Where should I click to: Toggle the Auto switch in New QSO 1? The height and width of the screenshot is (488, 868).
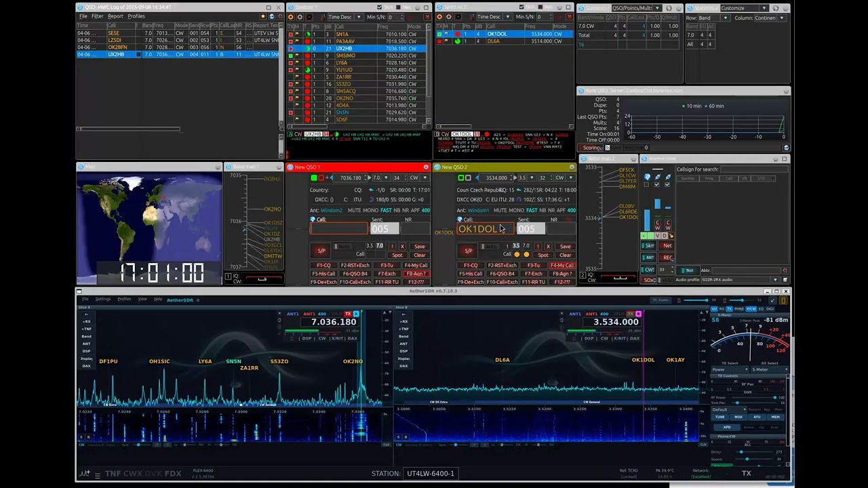(344, 247)
